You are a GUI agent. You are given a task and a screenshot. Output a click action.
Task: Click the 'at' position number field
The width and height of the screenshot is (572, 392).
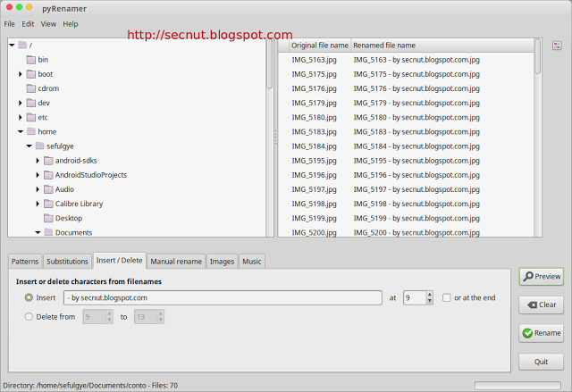point(415,297)
